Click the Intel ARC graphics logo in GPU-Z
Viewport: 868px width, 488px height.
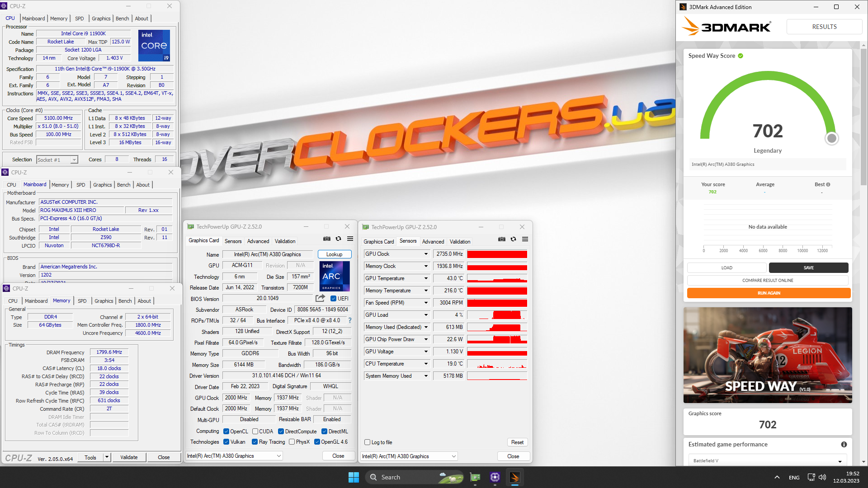tap(335, 276)
